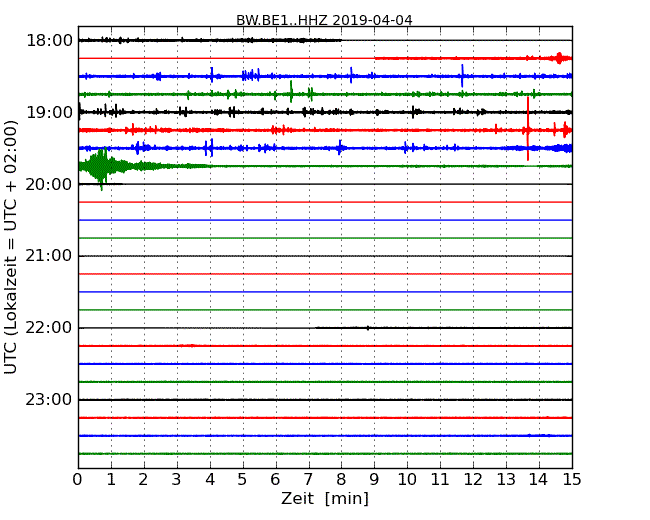Image resolution: width=650 pixels, height=520 pixels.
Task: Click x-axis tick label 12
Action: point(473,479)
